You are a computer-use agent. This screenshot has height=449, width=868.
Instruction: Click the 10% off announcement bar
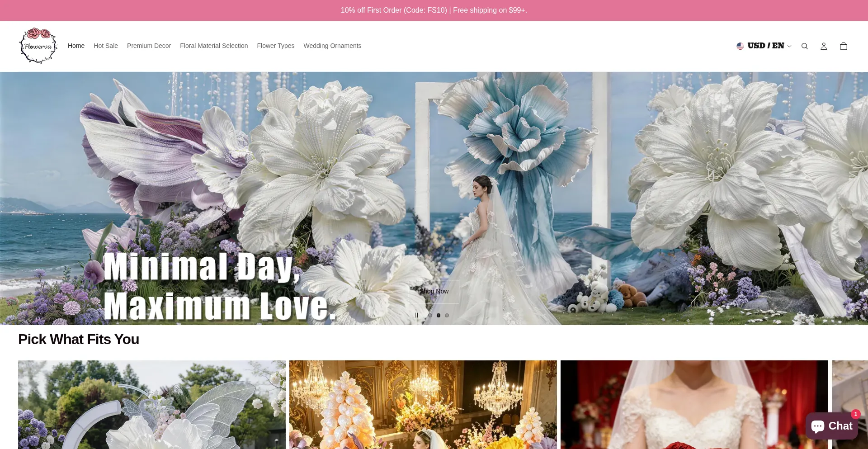pos(434,10)
